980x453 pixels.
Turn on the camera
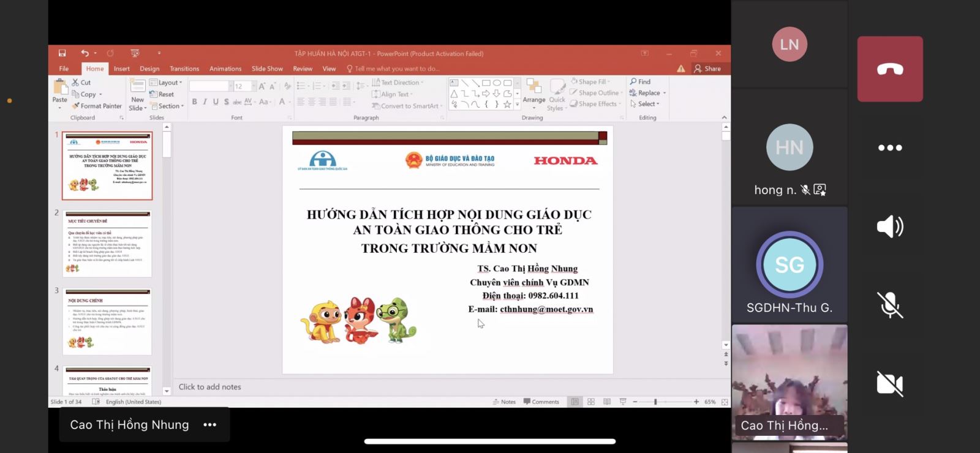pyautogui.click(x=889, y=384)
